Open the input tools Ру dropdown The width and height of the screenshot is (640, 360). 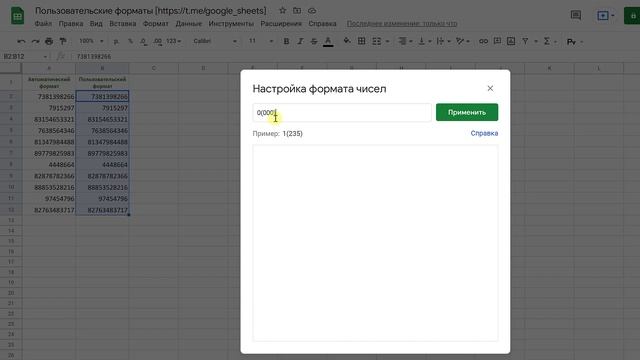point(575,42)
